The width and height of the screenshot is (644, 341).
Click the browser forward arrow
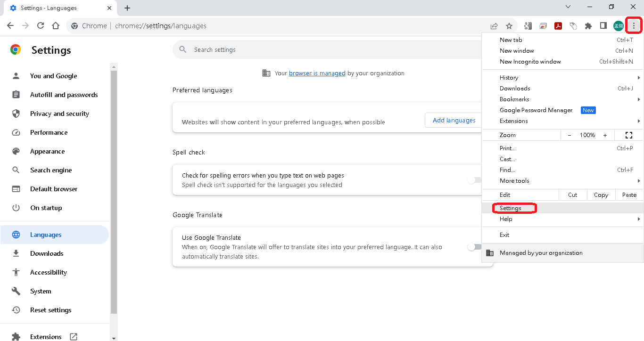(x=25, y=26)
